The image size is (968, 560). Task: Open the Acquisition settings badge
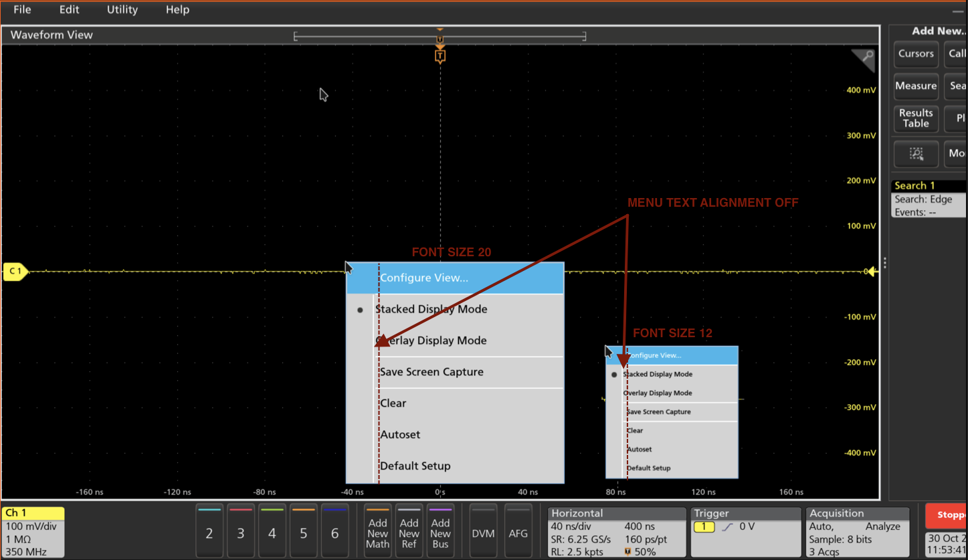[858, 532]
